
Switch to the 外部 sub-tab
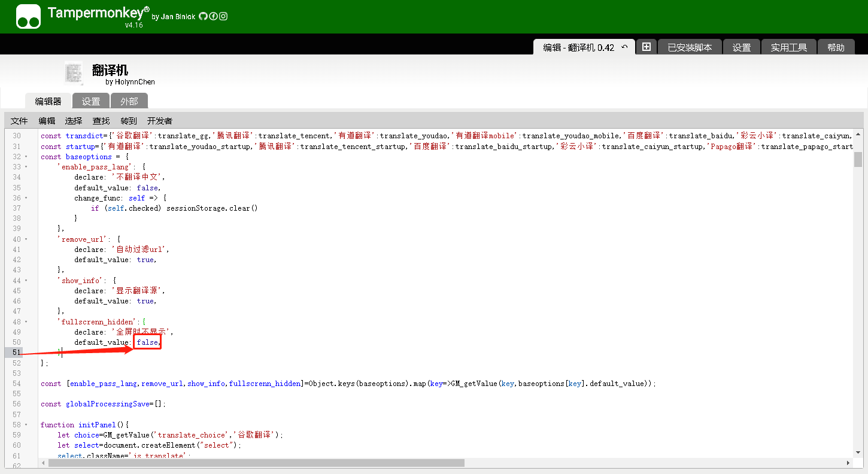(129, 101)
